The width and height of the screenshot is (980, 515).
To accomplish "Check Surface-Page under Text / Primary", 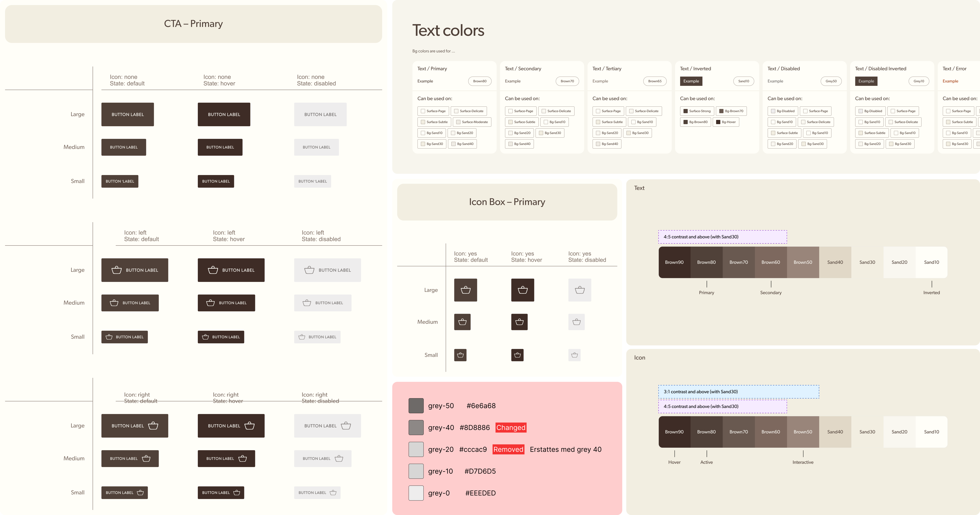I will (x=423, y=111).
